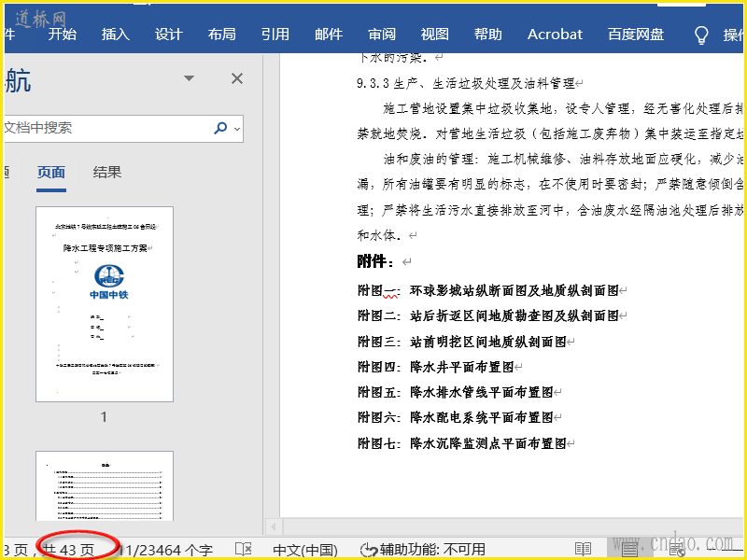This screenshot has height=560, width=747.
Task: Select page 2 table of contents thumbnail
Action: [x=105, y=485]
